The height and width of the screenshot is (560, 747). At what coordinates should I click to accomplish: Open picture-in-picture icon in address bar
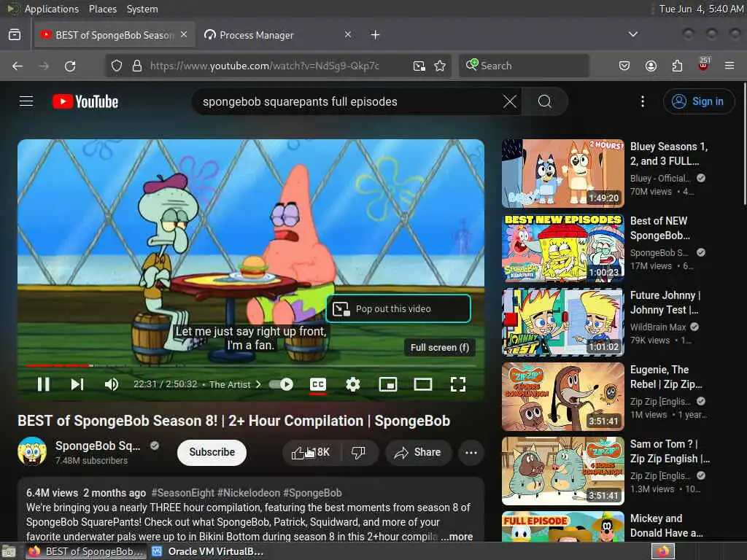419,66
